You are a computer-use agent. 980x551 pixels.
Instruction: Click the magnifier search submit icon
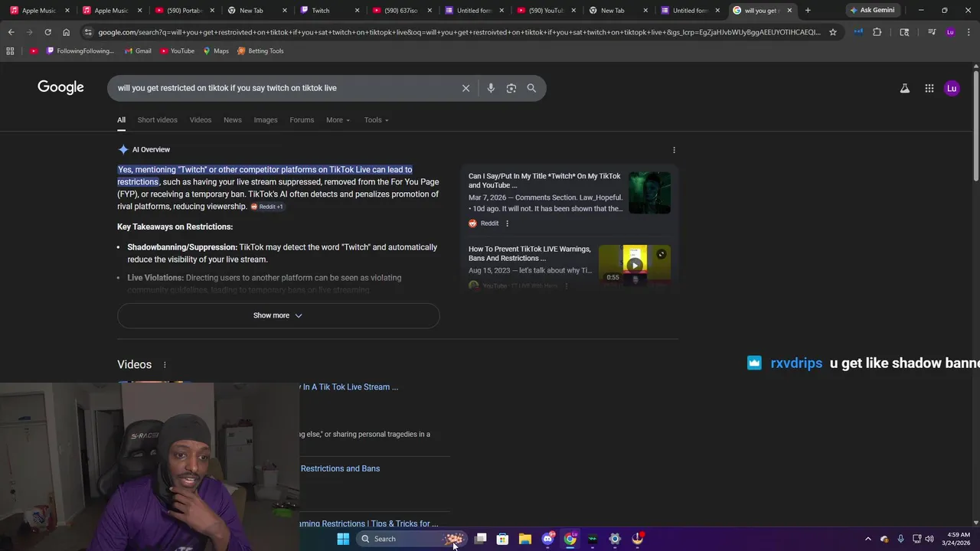(x=531, y=88)
